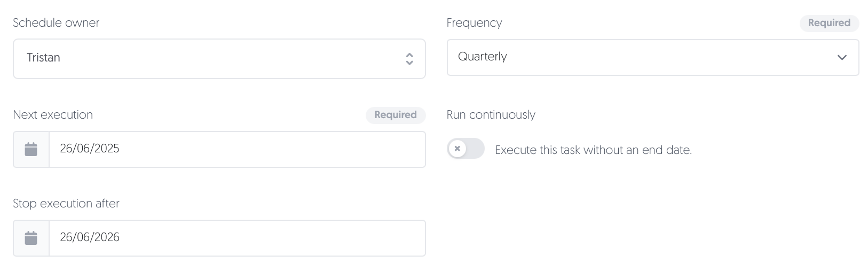Expand the Frequency dropdown chevron

842,57
